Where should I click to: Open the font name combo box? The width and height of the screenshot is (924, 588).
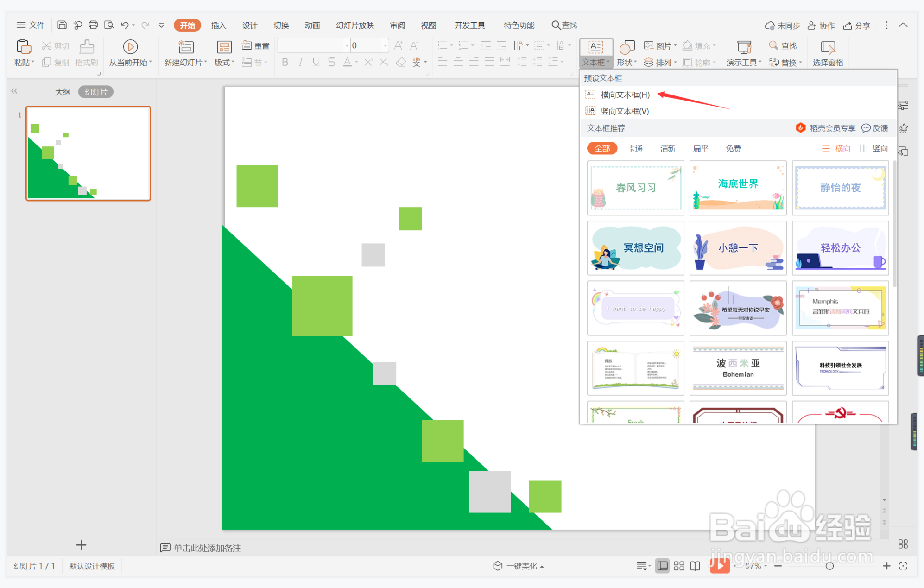(x=314, y=45)
